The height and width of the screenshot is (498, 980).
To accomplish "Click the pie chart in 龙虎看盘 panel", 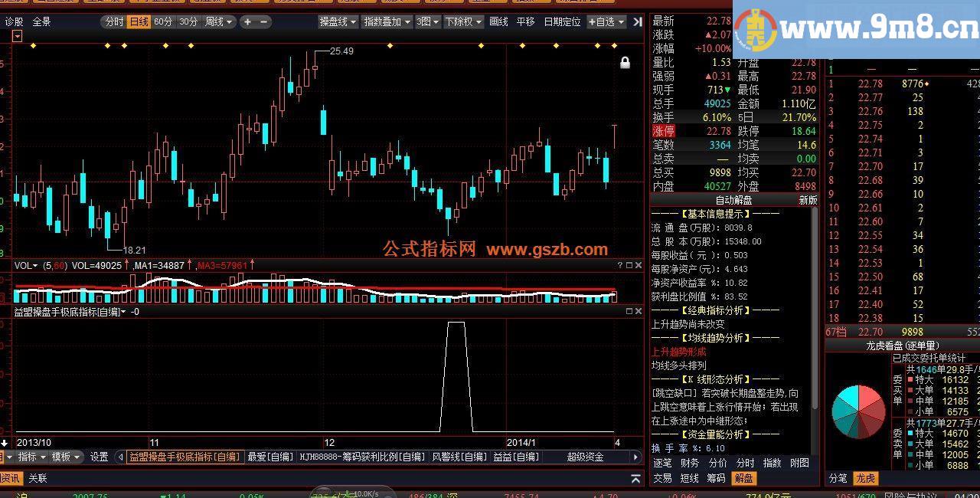I will coord(860,412).
